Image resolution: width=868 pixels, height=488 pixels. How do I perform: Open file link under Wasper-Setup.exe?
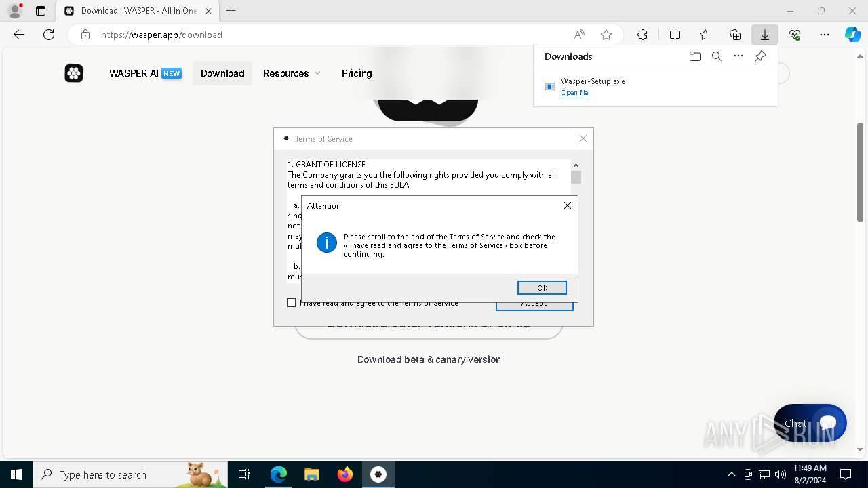(x=574, y=93)
